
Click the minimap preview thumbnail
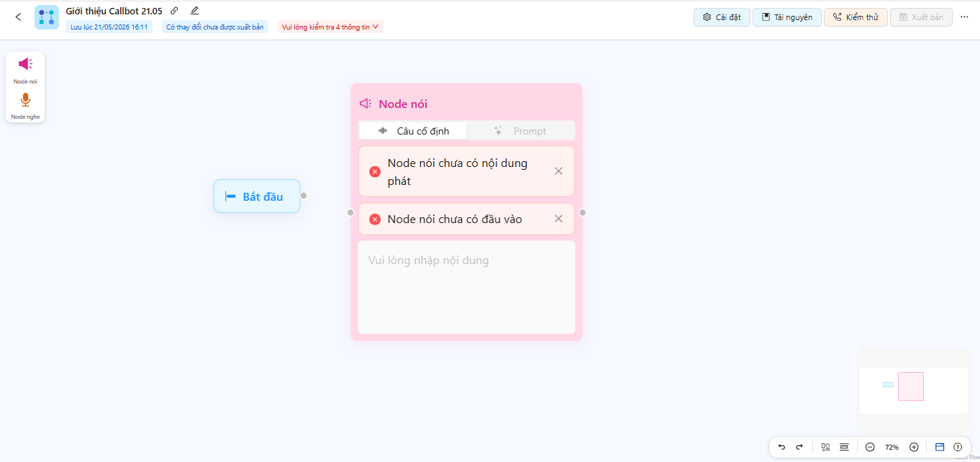tap(914, 391)
